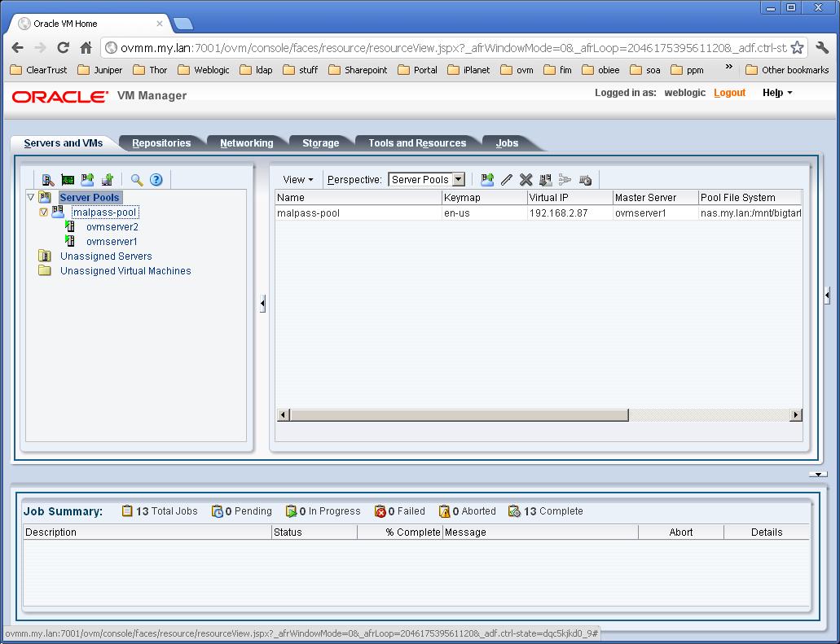
Task: Click the ovmserver2 server icon in tree
Action: tap(69, 226)
